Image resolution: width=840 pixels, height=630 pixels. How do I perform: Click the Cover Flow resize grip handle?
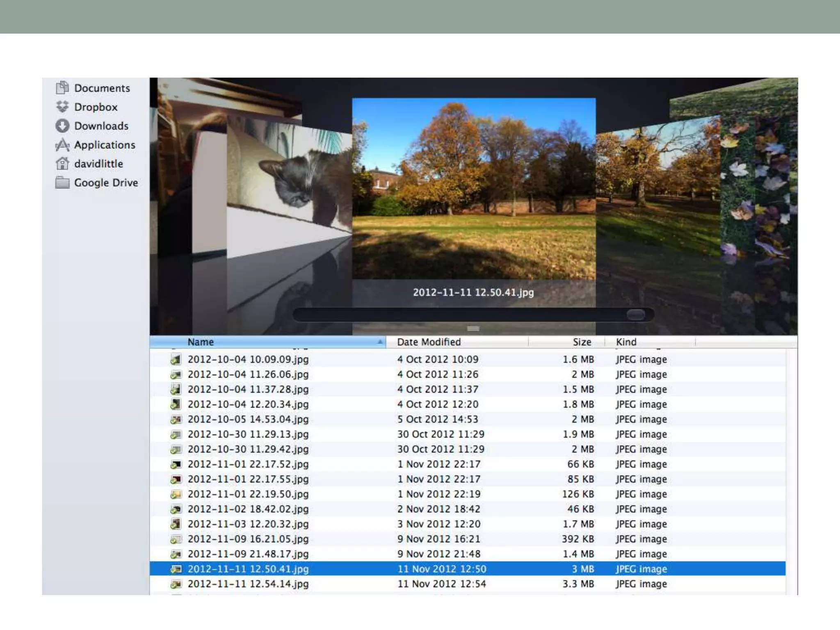473,329
